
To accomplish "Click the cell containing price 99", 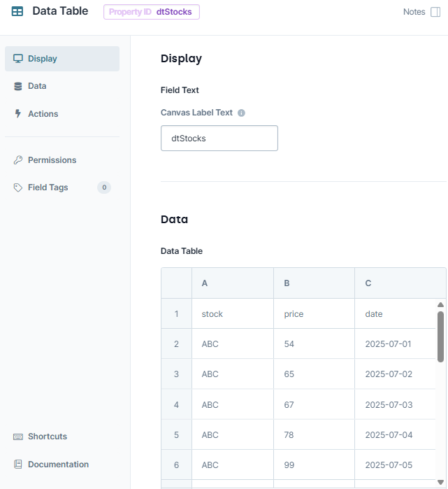I will coord(314,465).
